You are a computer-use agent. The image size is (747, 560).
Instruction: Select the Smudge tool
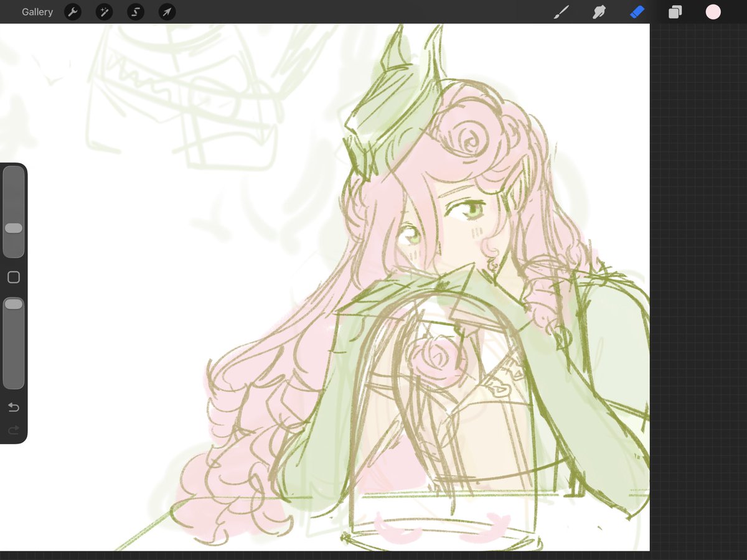599,12
